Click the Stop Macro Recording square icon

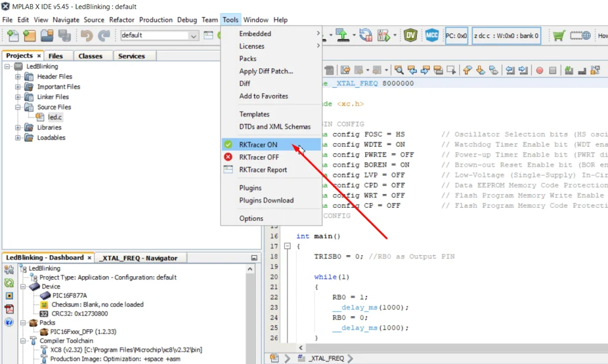[553, 71]
